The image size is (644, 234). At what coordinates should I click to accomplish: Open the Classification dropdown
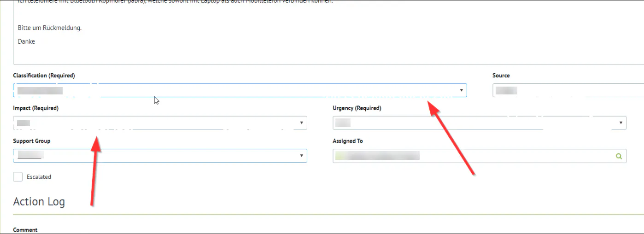(240, 90)
